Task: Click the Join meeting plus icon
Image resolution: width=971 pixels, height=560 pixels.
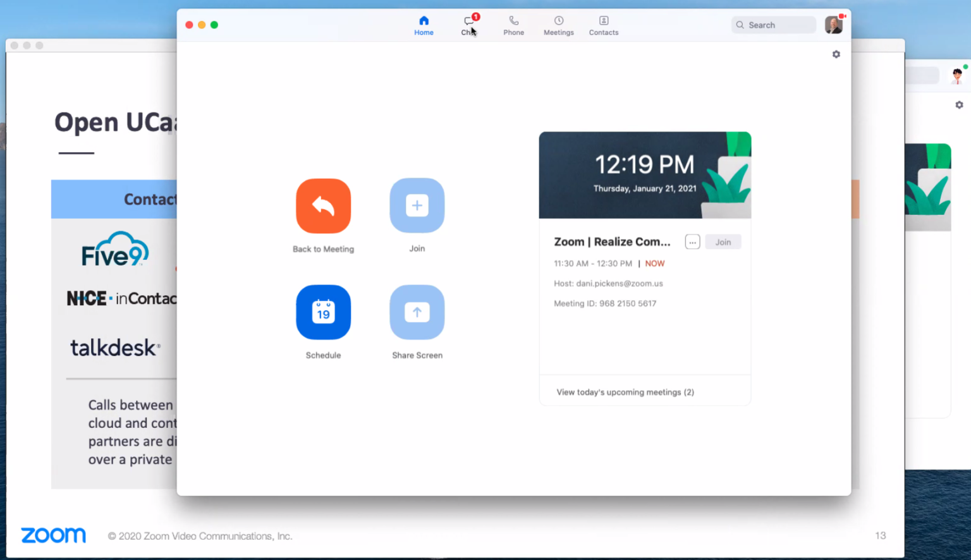Action: tap(417, 206)
